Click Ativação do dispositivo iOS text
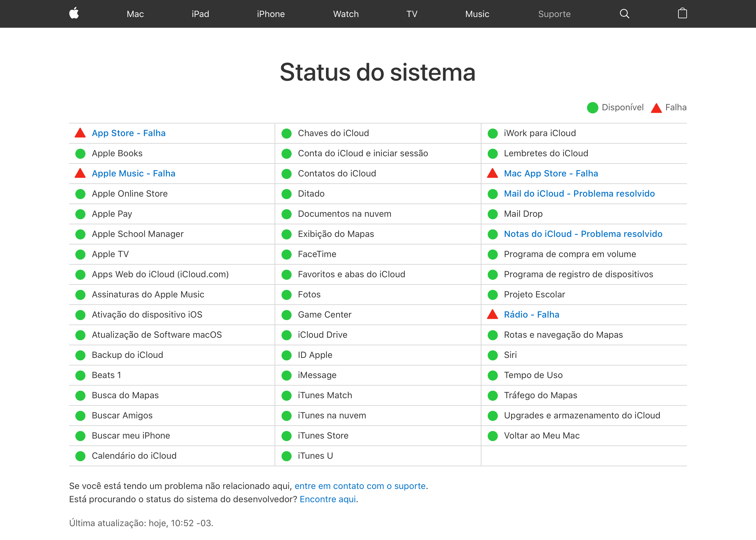Screen dimensions: 756x540 click(x=147, y=314)
